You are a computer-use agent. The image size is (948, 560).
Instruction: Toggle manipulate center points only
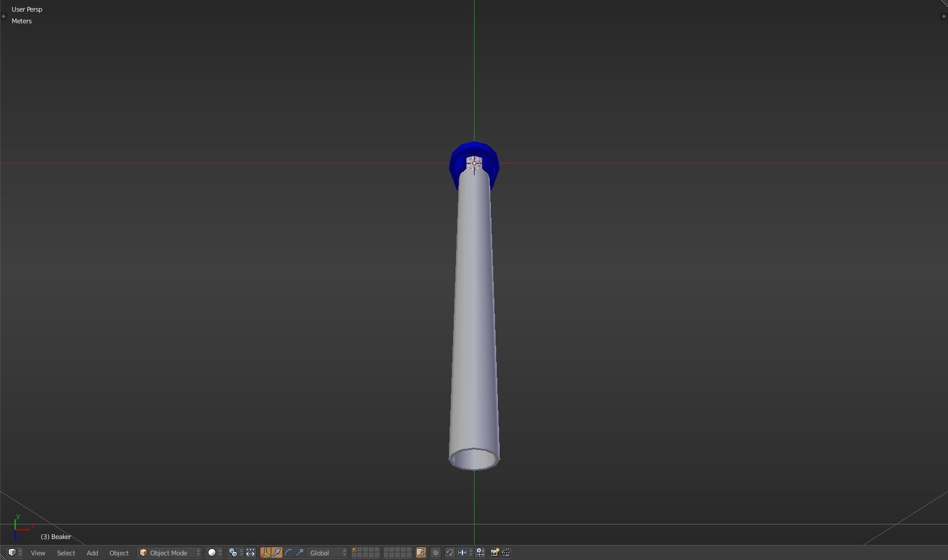(x=250, y=552)
